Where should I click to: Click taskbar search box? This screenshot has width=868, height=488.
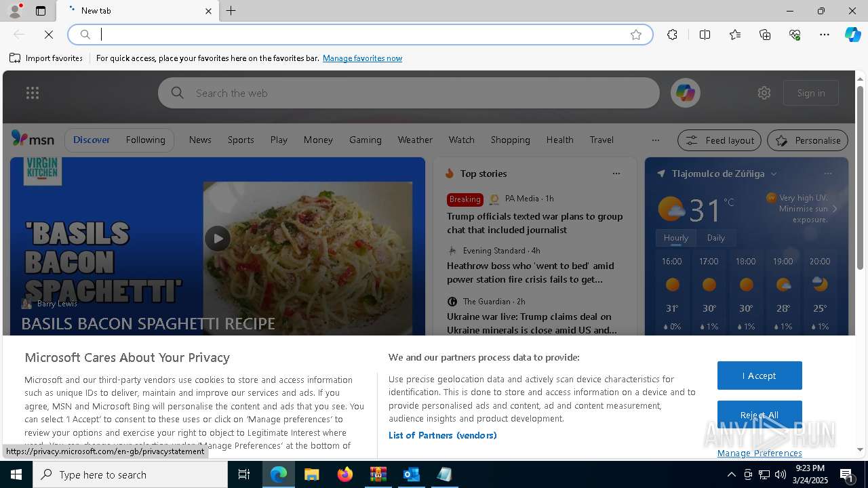[x=130, y=474]
